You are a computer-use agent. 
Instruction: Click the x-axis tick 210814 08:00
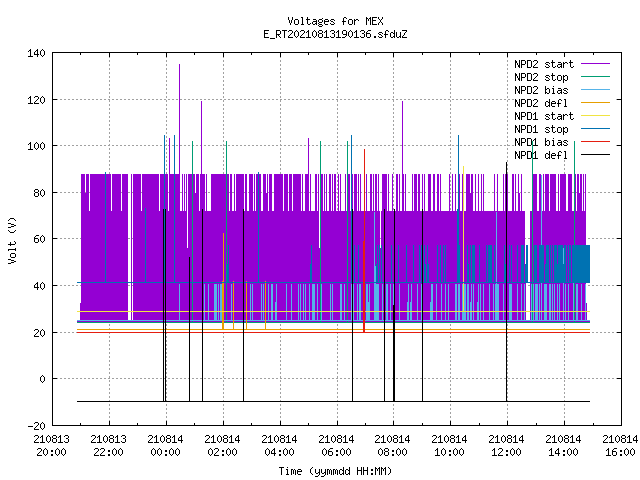click(x=393, y=446)
